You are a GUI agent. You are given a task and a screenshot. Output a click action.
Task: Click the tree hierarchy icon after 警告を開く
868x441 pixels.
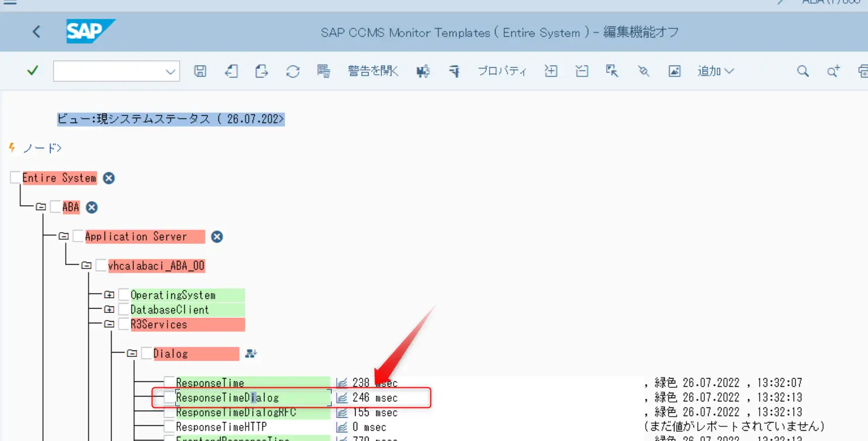pyautogui.click(x=423, y=71)
